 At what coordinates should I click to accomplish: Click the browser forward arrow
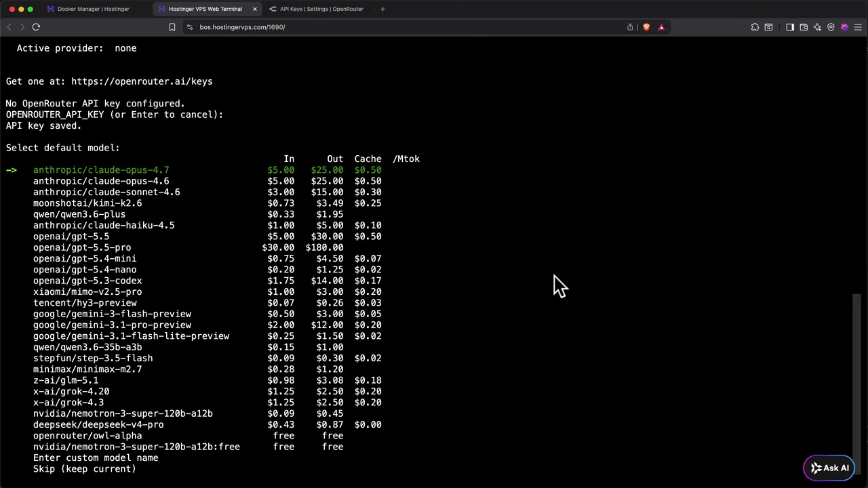[22, 27]
